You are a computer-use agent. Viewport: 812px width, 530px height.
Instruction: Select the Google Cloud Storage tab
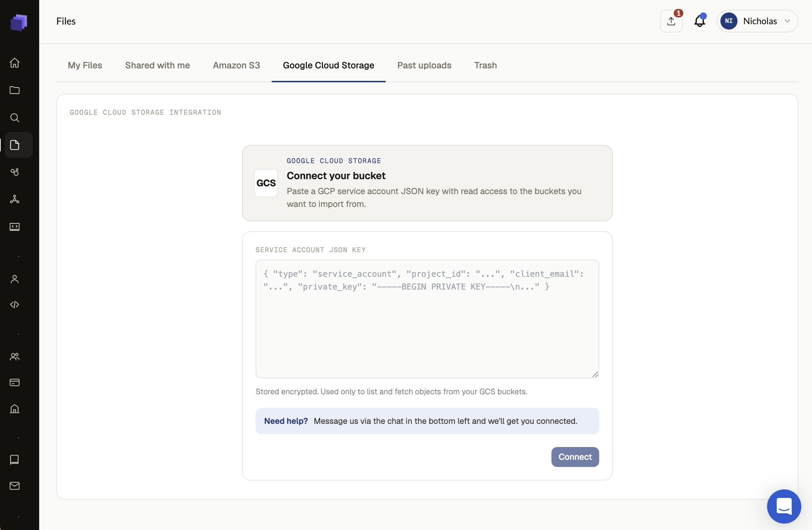pos(329,65)
